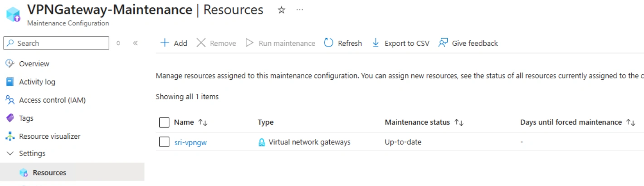This screenshot has height=186, width=644.
Task: Collapse the Settings section in sidebar
Action: pyautogui.click(x=10, y=153)
